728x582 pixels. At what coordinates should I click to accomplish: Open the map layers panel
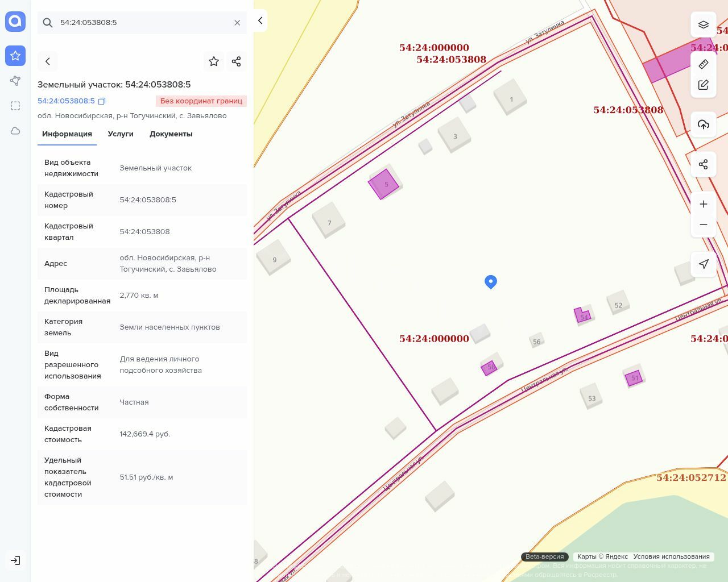click(x=703, y=24)
